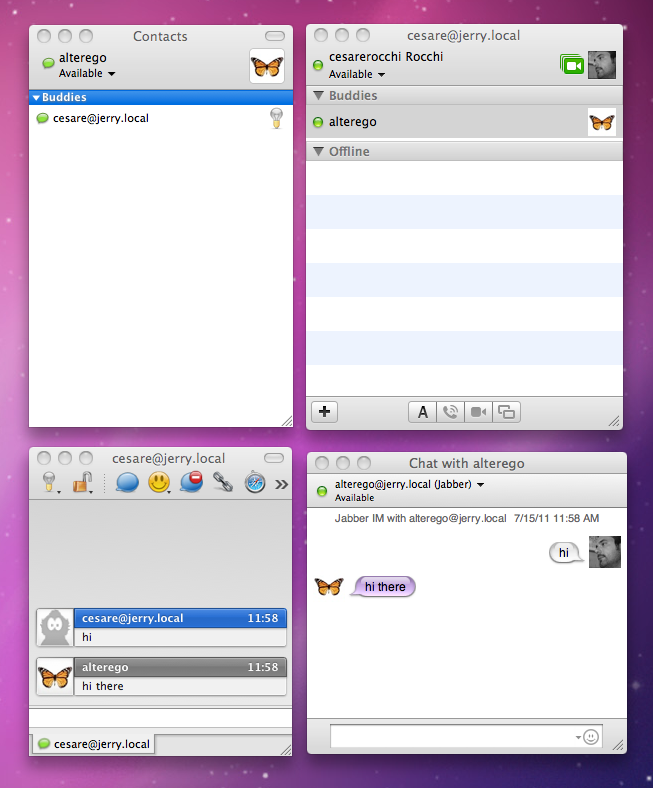The image size is (653, 788).
Task: Click green status bubble beside alterego in Contacts
Action: 48,63
